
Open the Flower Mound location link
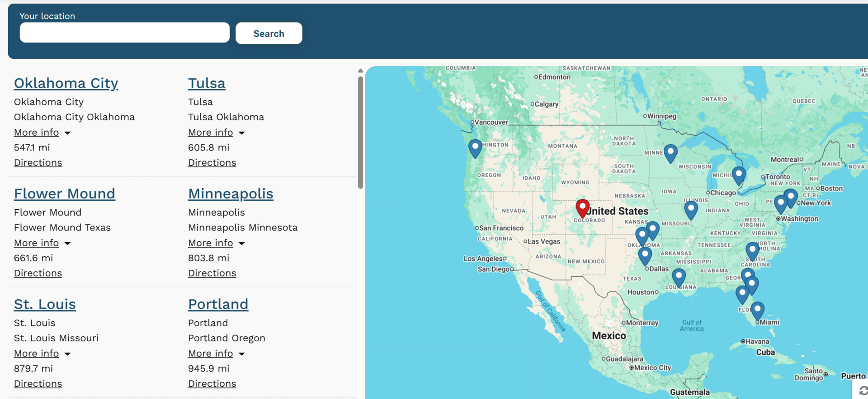[65, 194]
